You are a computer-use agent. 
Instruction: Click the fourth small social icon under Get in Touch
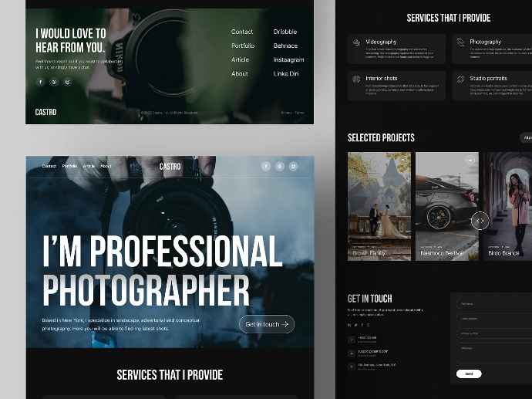tap(368, 325)
